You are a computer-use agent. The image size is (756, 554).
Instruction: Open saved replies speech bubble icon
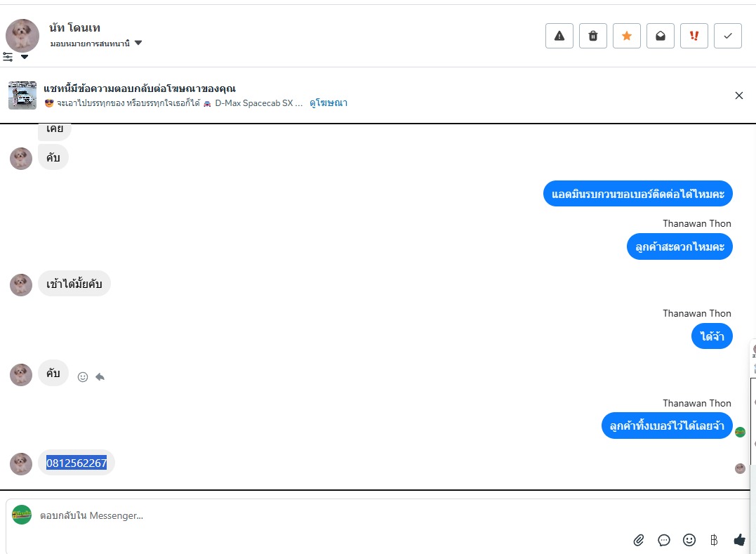(x=664, y=540)
